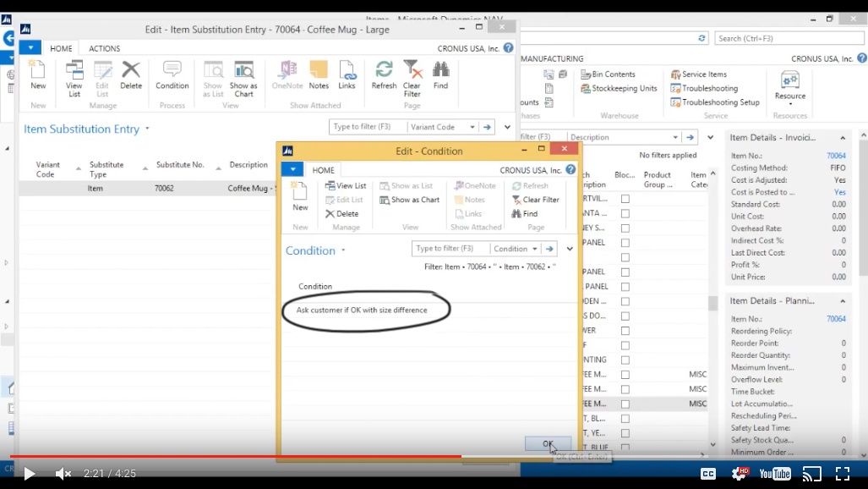Open Stockkeeping Units in Warehouse group
The width and height of the screenshot is (868, 489).
[619, 88]
